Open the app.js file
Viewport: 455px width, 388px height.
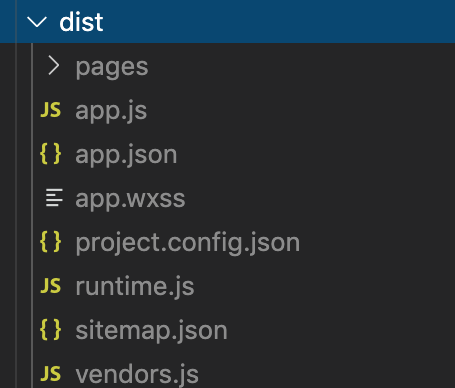(x=111, y=111)
